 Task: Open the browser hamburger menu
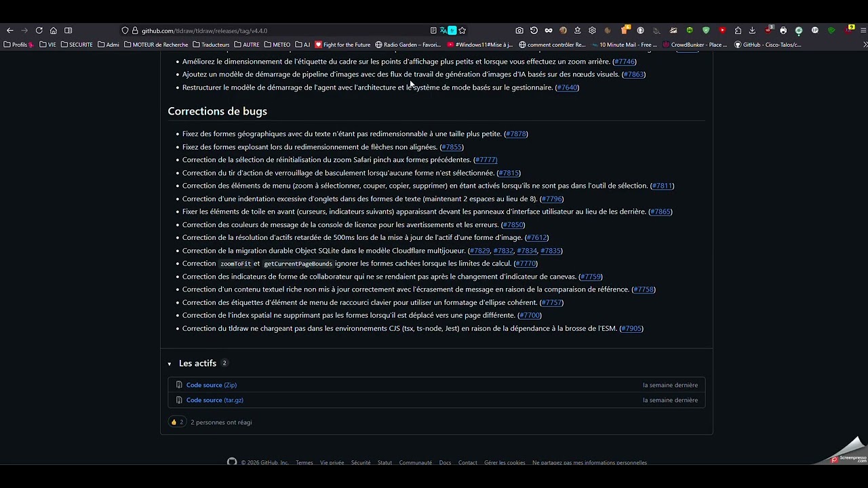point(864,30)
